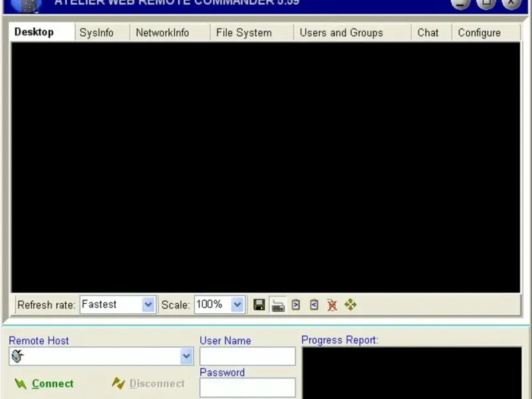Click the Disconnect button

pyautogui.click(x=148, y=384)
